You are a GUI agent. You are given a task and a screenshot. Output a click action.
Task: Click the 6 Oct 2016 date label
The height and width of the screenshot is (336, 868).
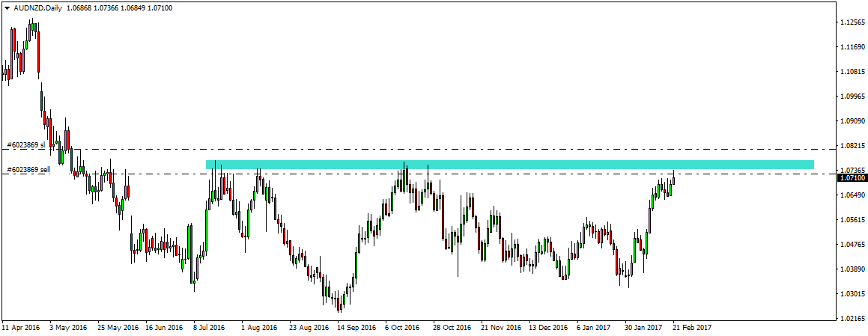pyautogui.click(x=404, y=328)
